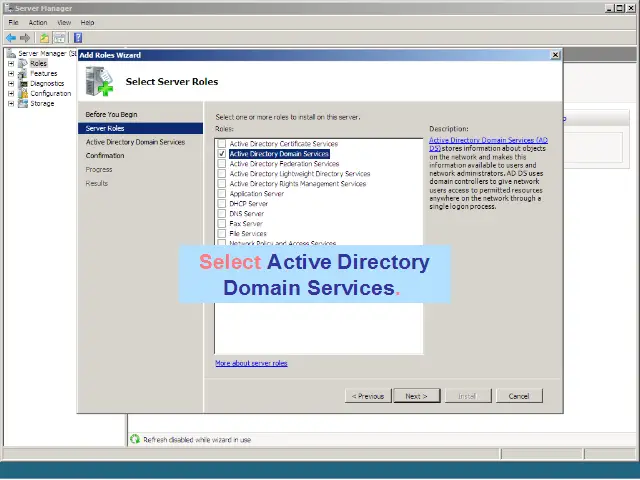
Task: Open More about server roles link
Action: coord(251,363)
